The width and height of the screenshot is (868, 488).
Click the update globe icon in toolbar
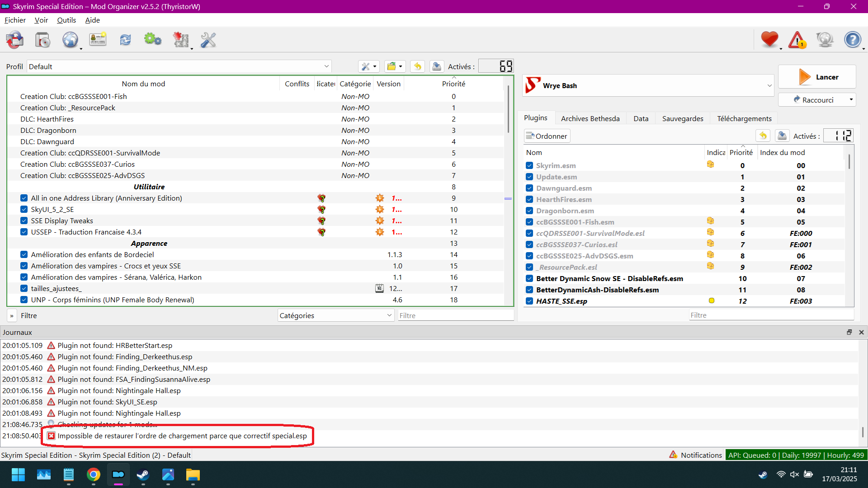coord(825,40)
